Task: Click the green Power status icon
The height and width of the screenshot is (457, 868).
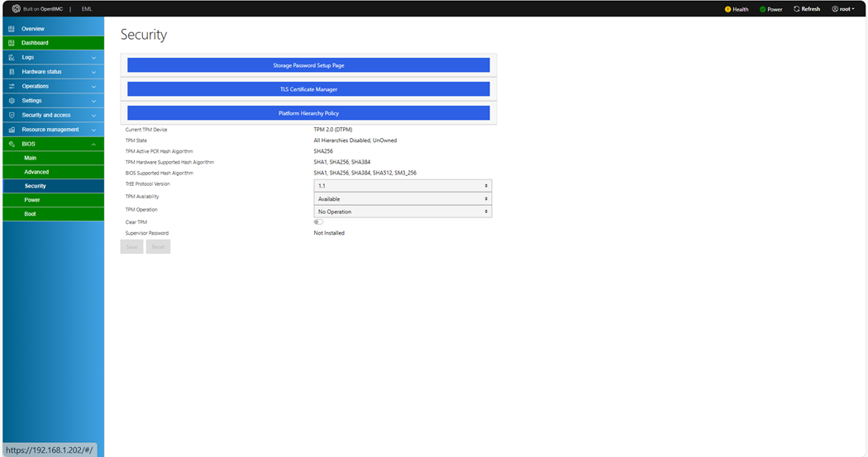Action: (762, 9)
